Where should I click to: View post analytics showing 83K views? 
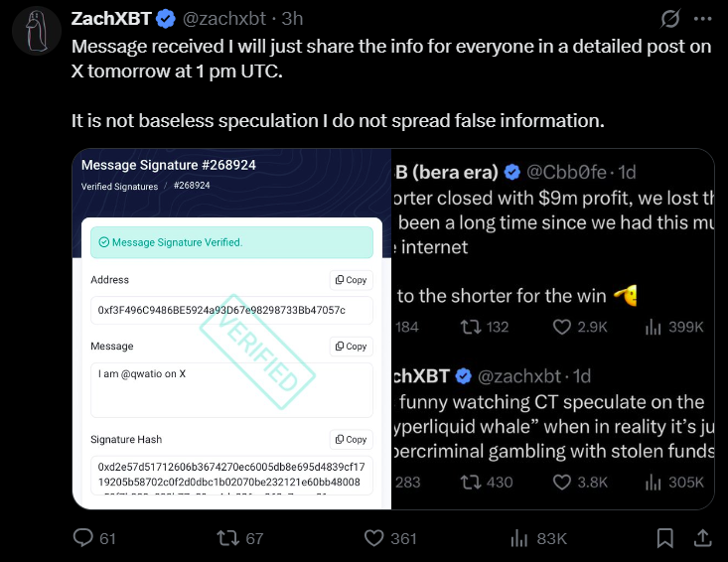pyautogui.click(x=518, y=538)
